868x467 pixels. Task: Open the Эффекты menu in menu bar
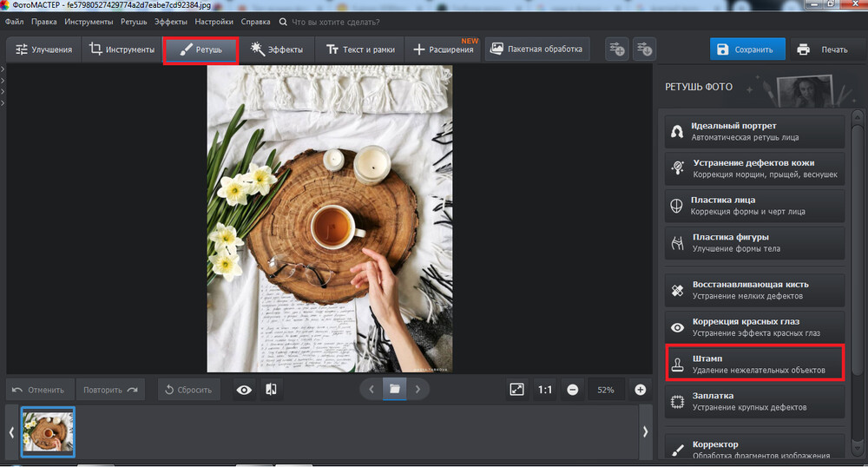[x=171, y=22]
